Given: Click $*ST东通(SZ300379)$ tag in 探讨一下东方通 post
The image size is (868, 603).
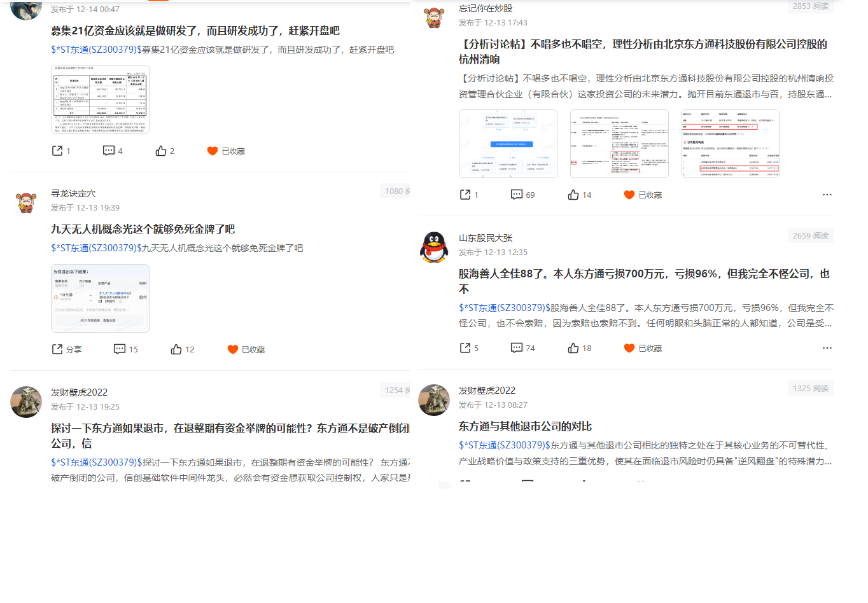Looking at the screenshot, I should 96,462.
